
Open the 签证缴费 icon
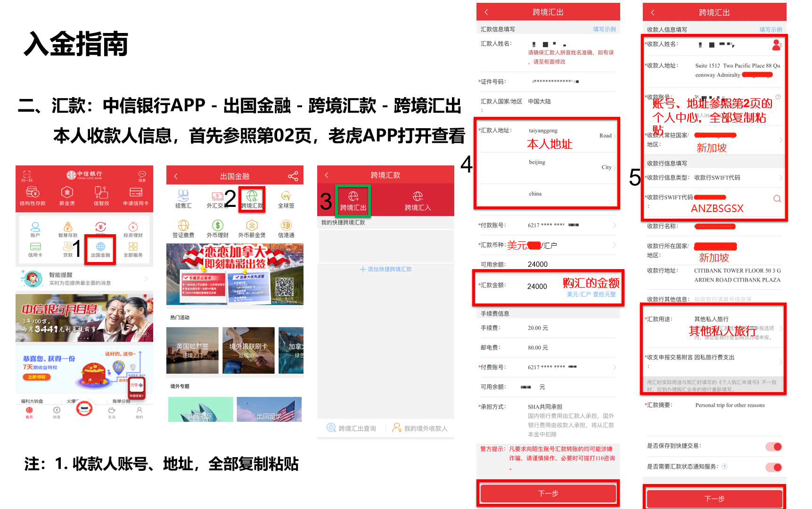click(183, 229)
